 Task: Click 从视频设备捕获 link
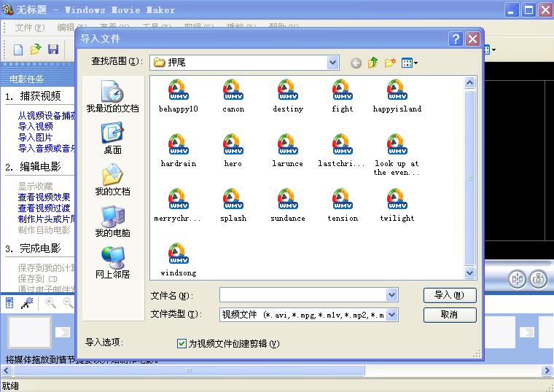[x=46, y=115]
